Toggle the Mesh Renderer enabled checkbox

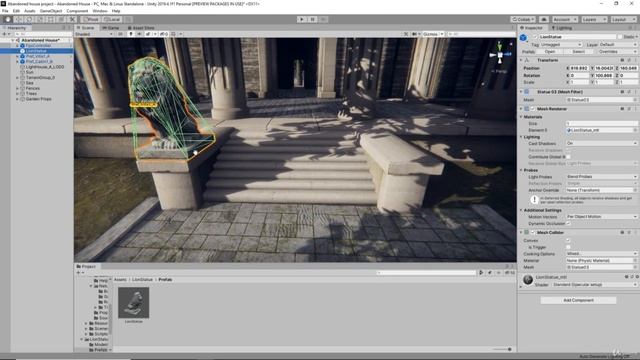(533, 109)
